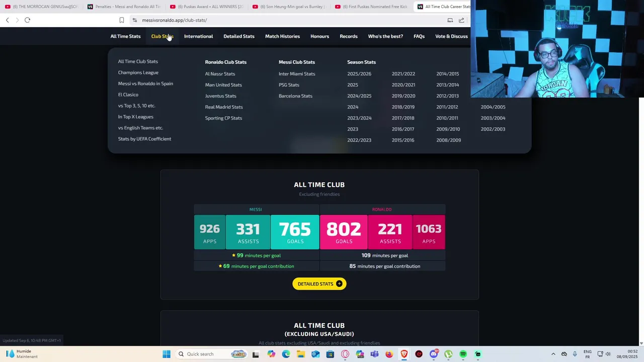644x362 pixels.
Task: Open Sporting CP Stats link
Action: point(223,118)
